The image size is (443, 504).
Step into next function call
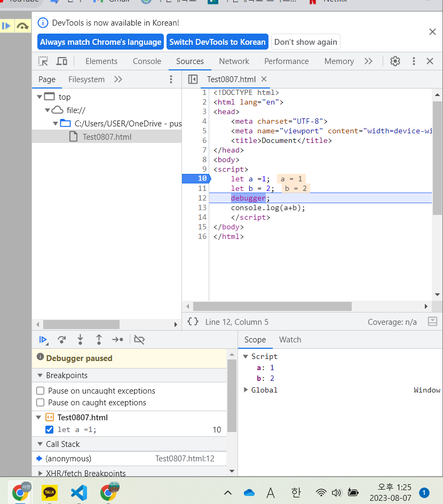pyautogui.click(x=81, y=339)
